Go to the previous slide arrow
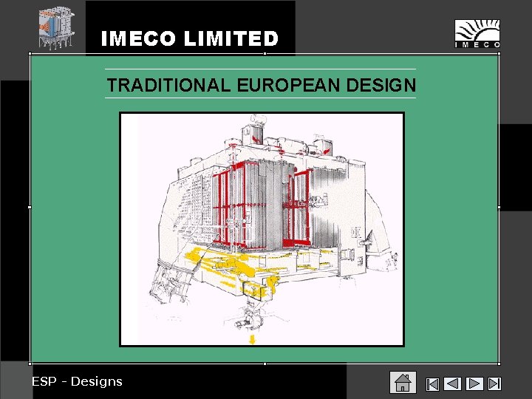The height and width of the screenshot is (399, 532). coord(453,384)
